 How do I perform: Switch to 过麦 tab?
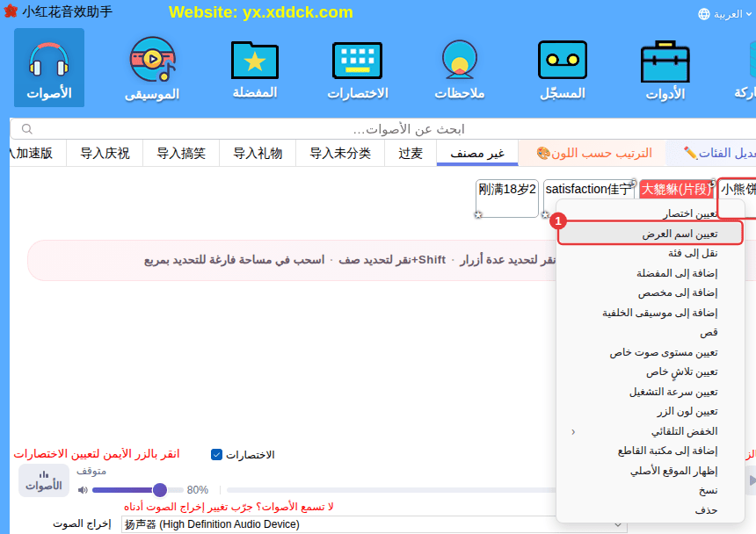411,153
